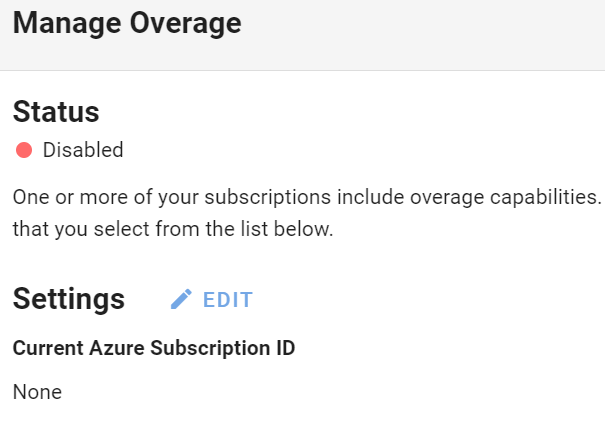This screenshot has height=441, width=605.
Task: Click the letters ID in the bold label
Action: (x=286, y=348)
